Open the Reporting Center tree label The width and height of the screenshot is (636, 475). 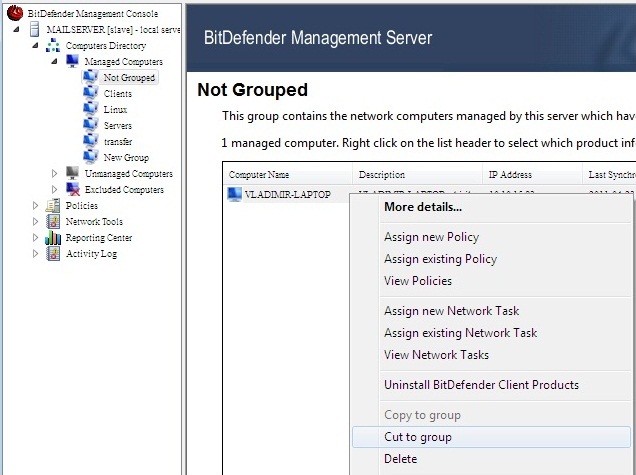[99, 238]
